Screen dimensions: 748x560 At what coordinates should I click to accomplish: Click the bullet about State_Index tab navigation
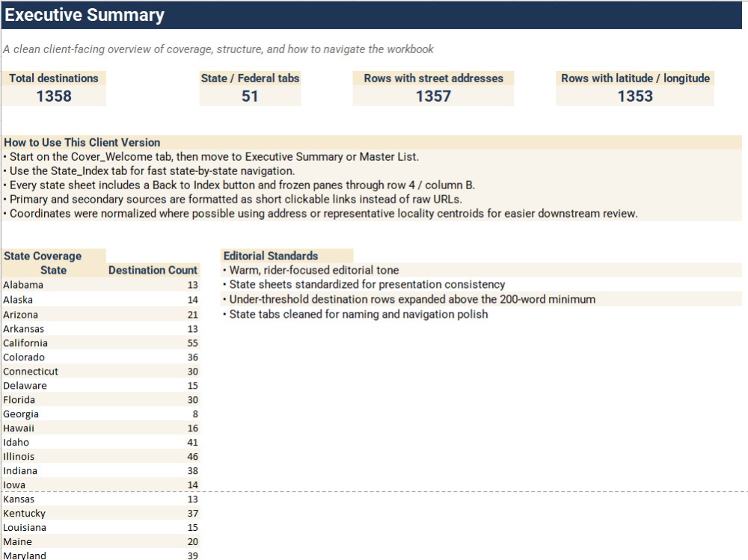[371, 170]
